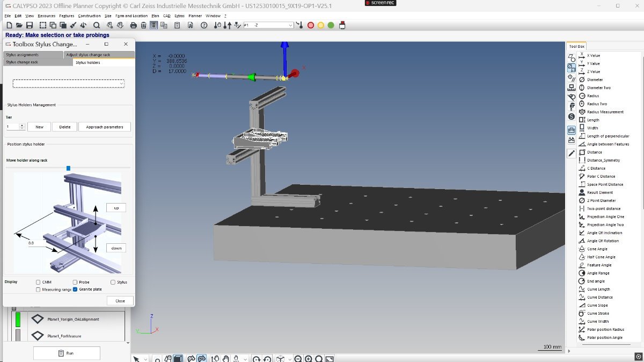
Task: Click the circled S icon in Tool Box sidebar
Action: pos(571,117)
